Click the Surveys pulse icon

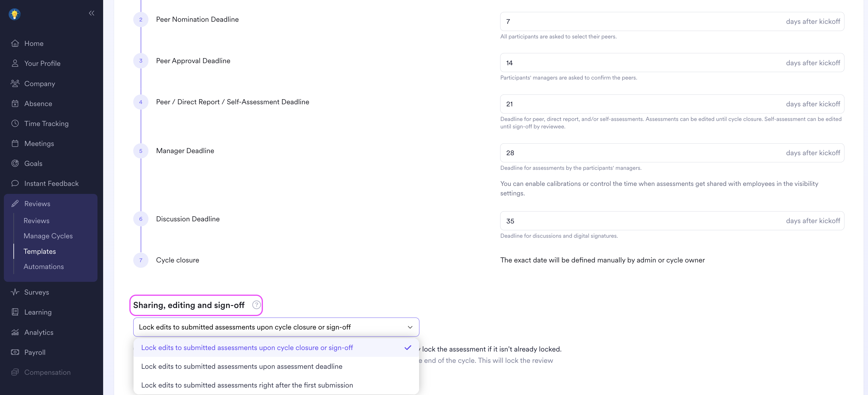tap(15, 292)
